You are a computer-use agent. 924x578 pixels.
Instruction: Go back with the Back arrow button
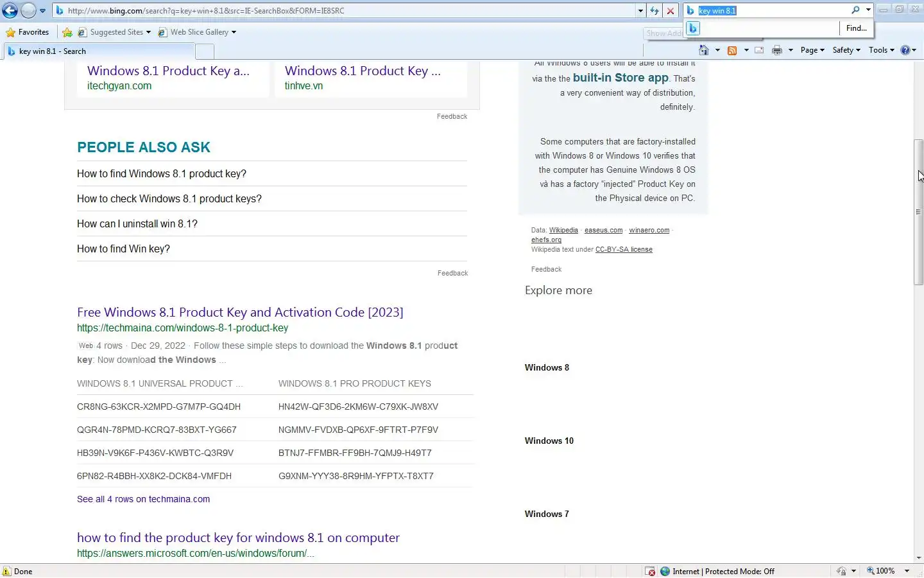10,11
